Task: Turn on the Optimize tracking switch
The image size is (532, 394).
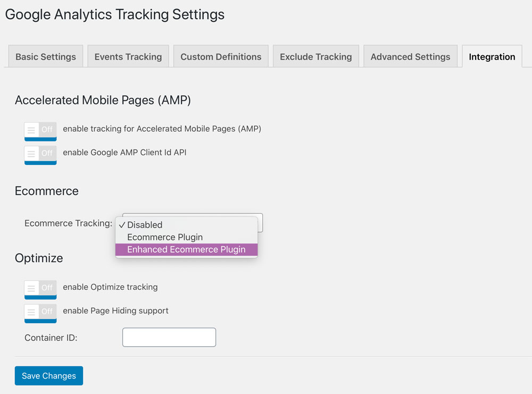Action: tap(40, 290)
